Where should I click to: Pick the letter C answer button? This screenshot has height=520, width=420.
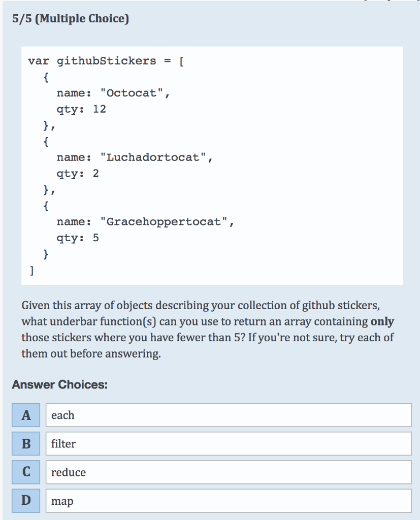(26, 472)
